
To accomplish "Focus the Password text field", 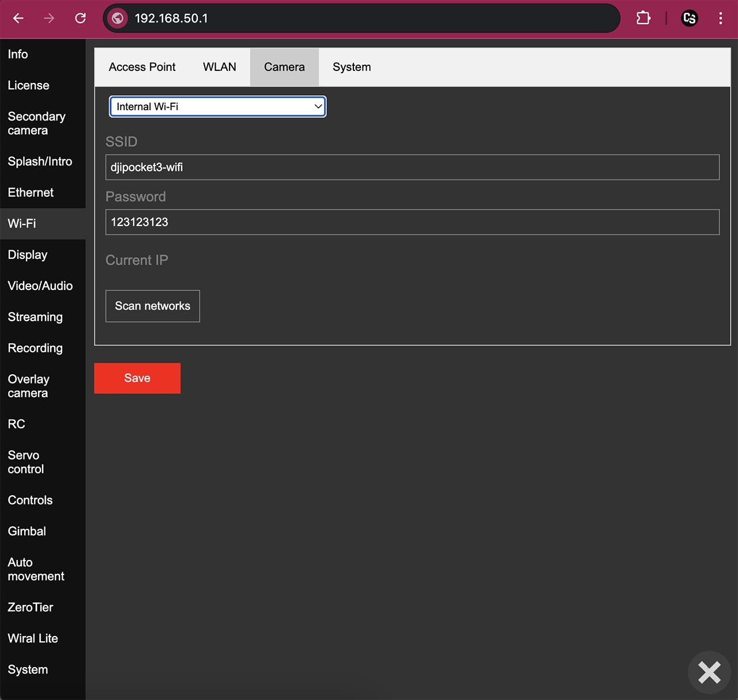I will tap(412, 222).
